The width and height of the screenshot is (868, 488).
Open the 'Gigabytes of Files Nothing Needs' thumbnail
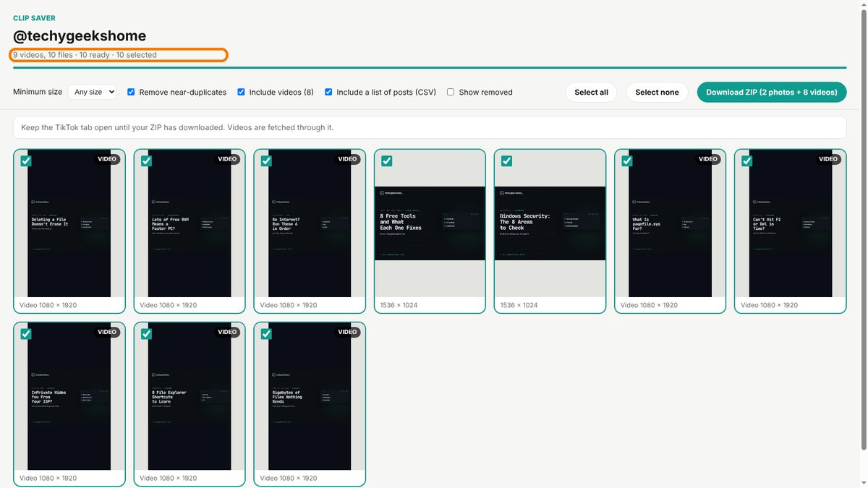(x=310, y=396)
